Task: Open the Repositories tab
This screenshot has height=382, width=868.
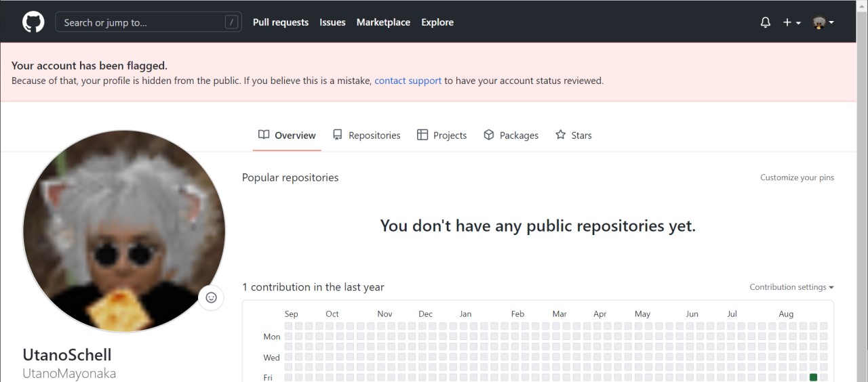Action: point(367,135)
